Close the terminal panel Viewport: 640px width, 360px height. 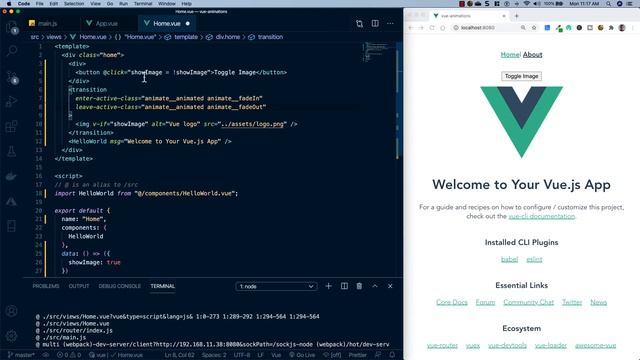coord(390,286)
